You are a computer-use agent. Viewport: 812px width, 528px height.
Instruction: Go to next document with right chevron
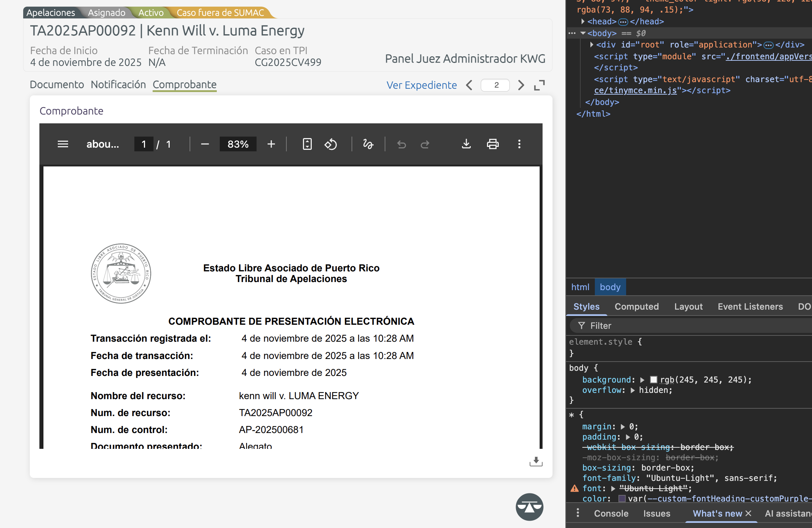click(521, 85)
